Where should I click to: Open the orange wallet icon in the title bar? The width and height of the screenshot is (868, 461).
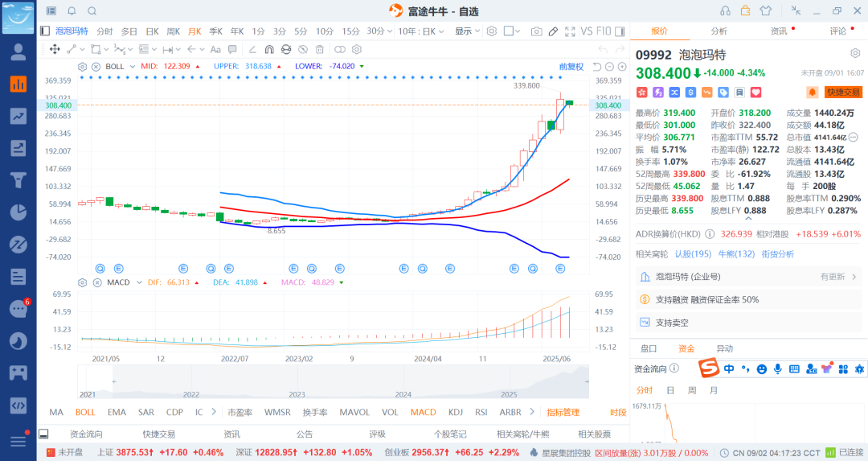click(x=745, y=10)
